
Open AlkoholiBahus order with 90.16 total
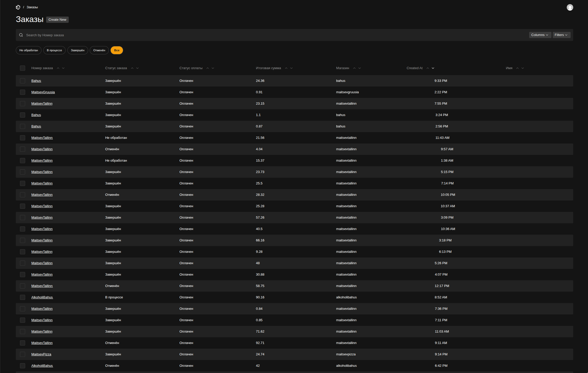42,297
